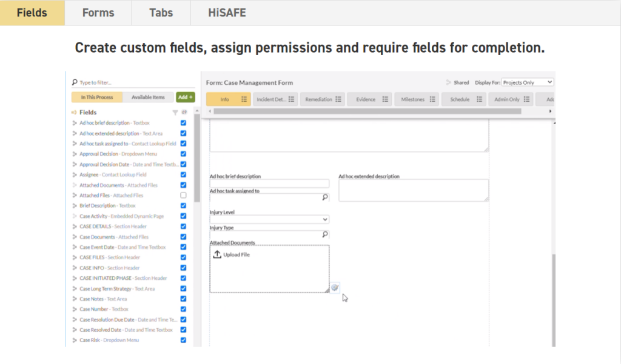The height and width of the screenshot is (364, 621).
Task: Click the magnifier in the Injury Type field
Action: [x=324, y=234]
